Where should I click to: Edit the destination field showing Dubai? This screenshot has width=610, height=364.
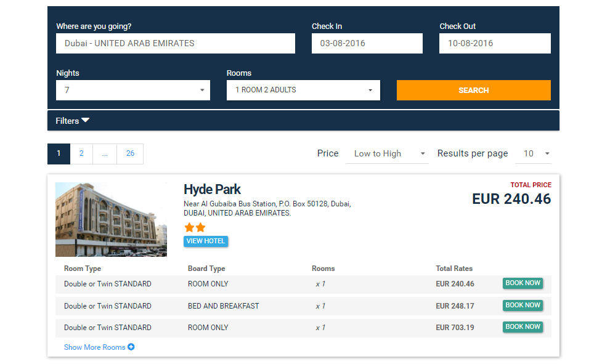pyautogui.click(x=176, y=44)
